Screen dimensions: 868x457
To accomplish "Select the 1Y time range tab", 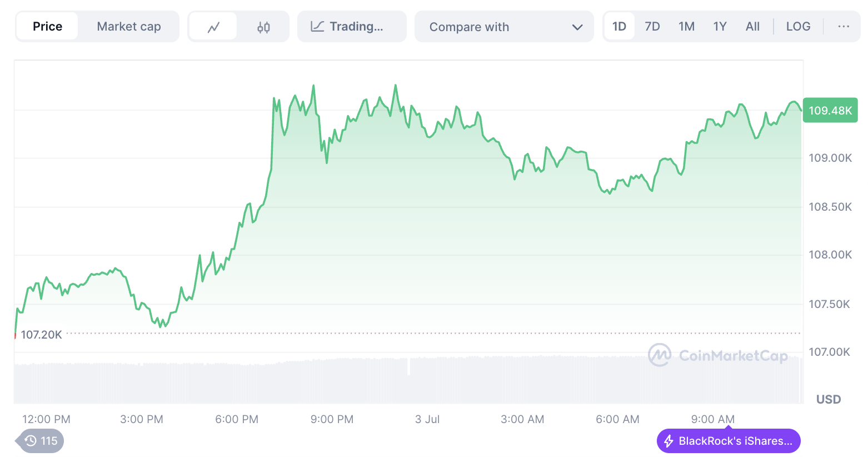I will coord(720,27).
